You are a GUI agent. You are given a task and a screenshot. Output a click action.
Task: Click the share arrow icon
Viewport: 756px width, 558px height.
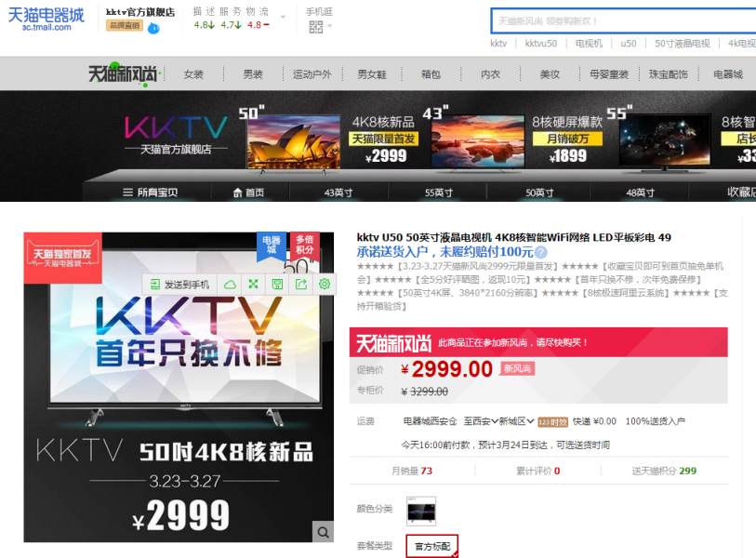(x=301, y=284)
